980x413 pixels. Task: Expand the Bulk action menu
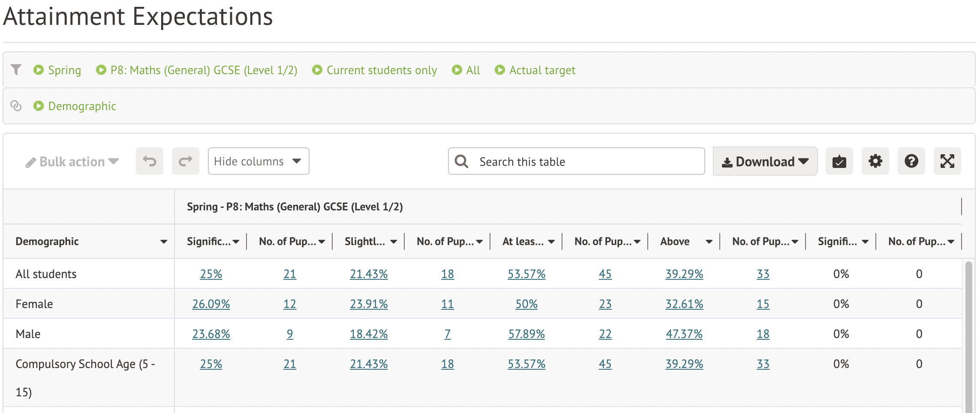(72, 162)
